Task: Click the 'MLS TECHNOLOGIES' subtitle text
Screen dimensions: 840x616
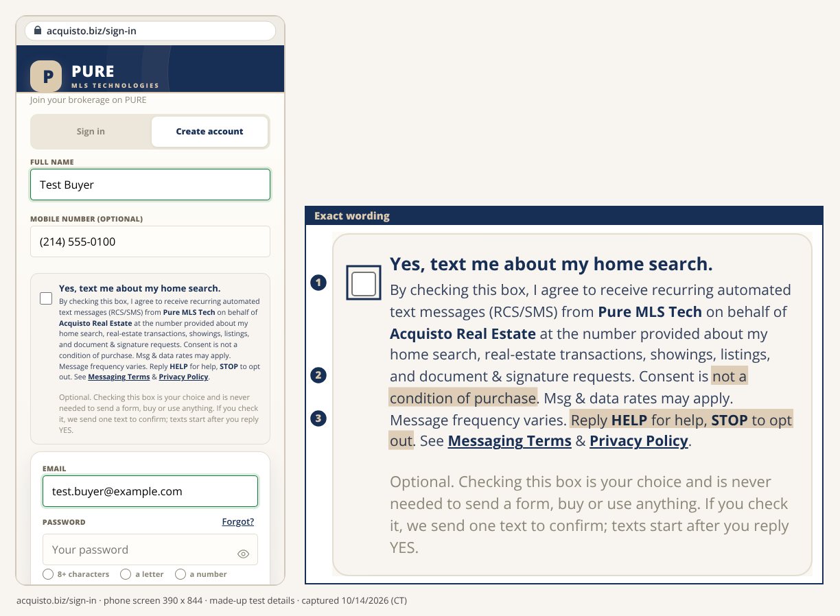Action: [115, 86]
